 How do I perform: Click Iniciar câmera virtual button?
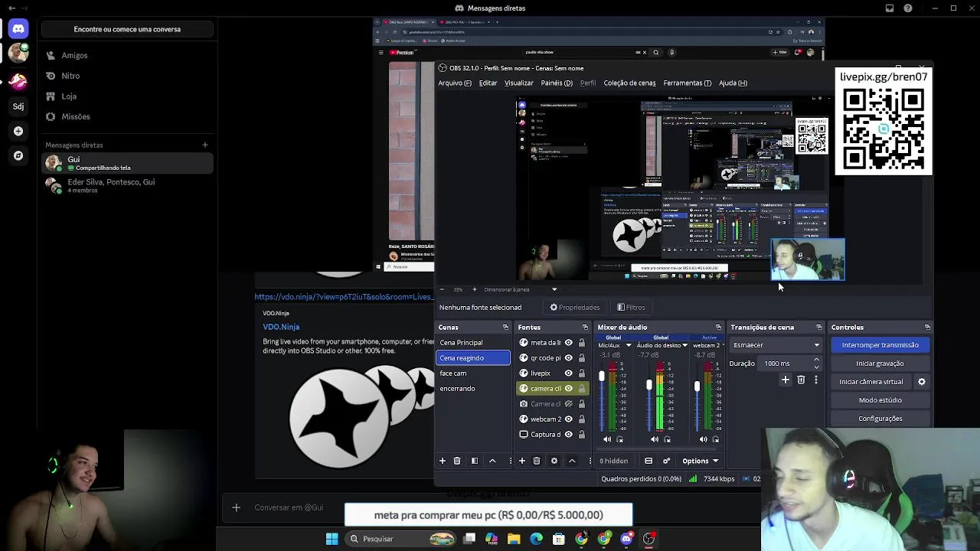click(871, 382)
